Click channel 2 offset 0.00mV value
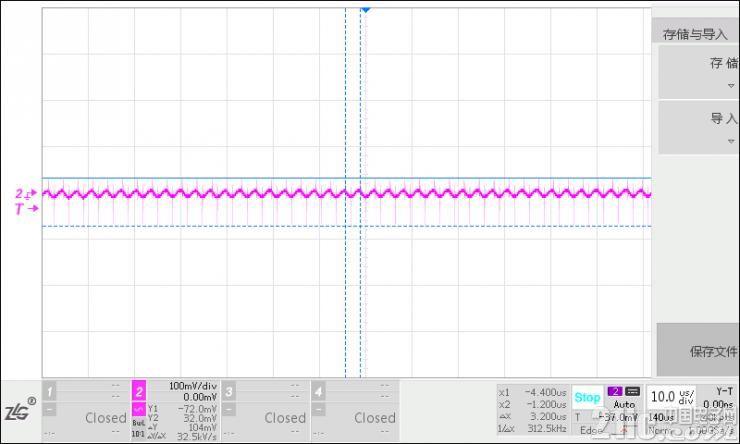 200,397
